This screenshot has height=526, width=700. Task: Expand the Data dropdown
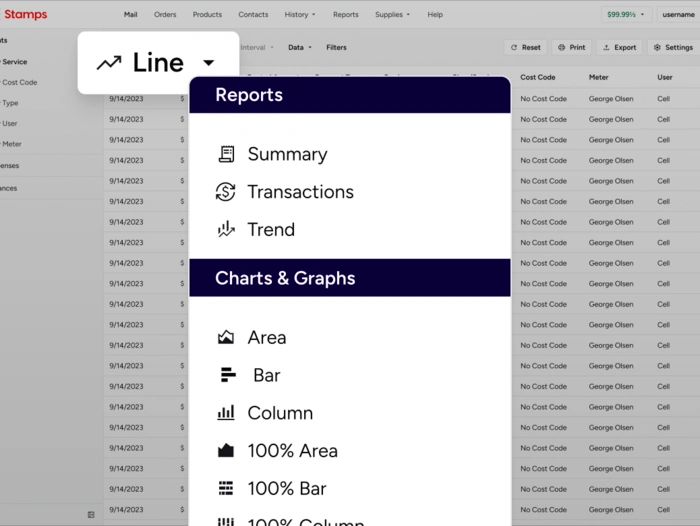tap(300, 48)
